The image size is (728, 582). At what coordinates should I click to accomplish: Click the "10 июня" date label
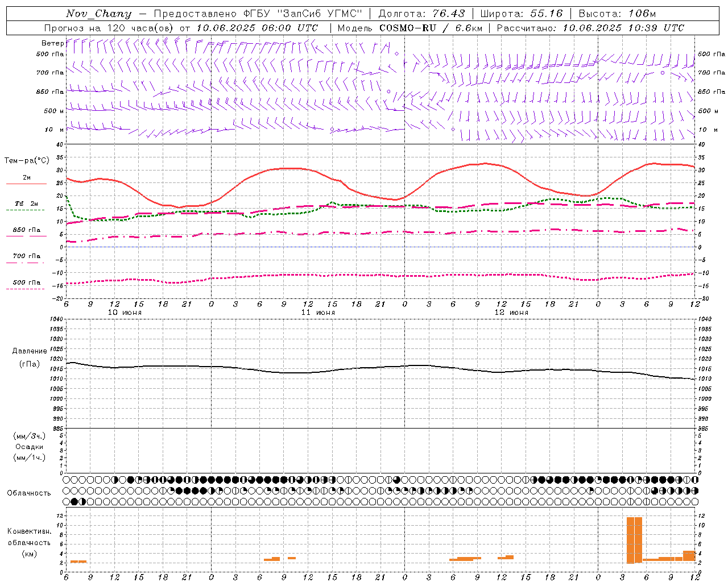(x=125, y=313)
